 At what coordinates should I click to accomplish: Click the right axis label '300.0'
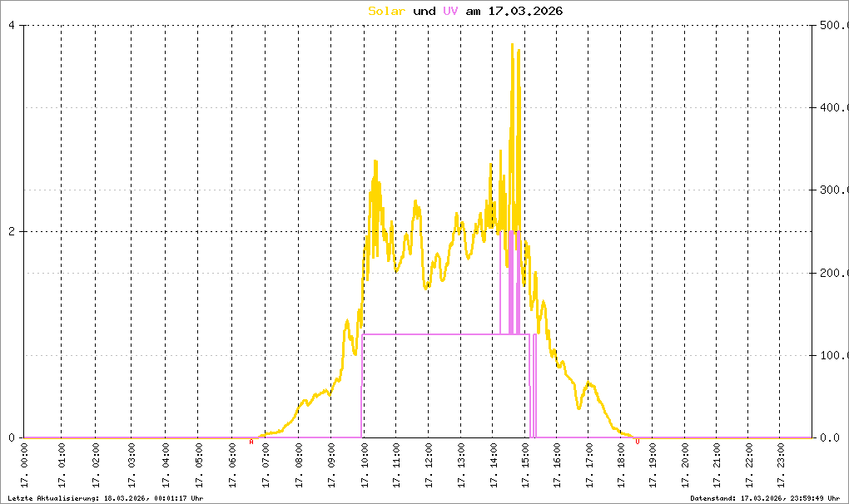click(834, 190)
